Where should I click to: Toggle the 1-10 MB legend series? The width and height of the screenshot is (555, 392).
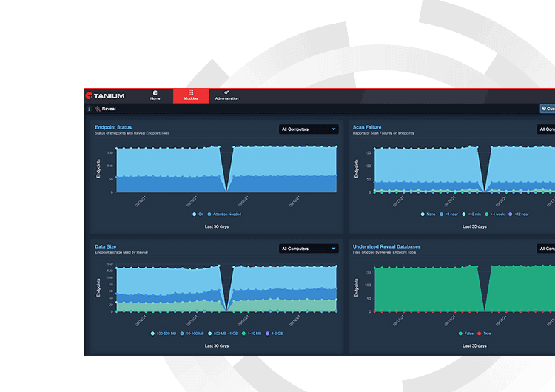point(252,334)
